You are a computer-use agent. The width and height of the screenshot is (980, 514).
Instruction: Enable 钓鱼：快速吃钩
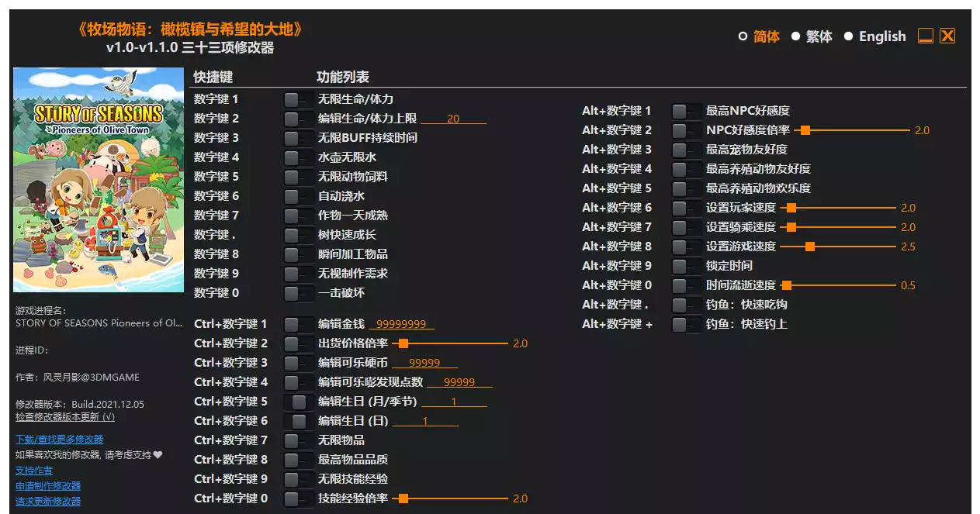click(x=686, y=305)
